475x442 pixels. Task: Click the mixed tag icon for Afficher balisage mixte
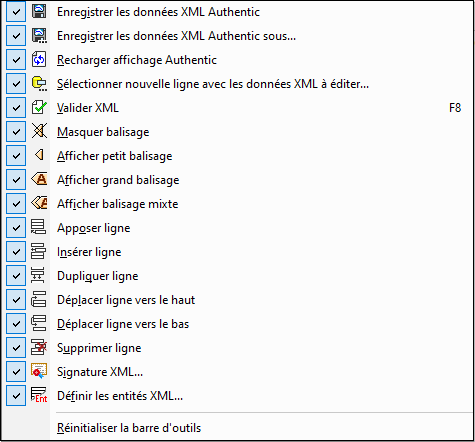tap(39, 204)
